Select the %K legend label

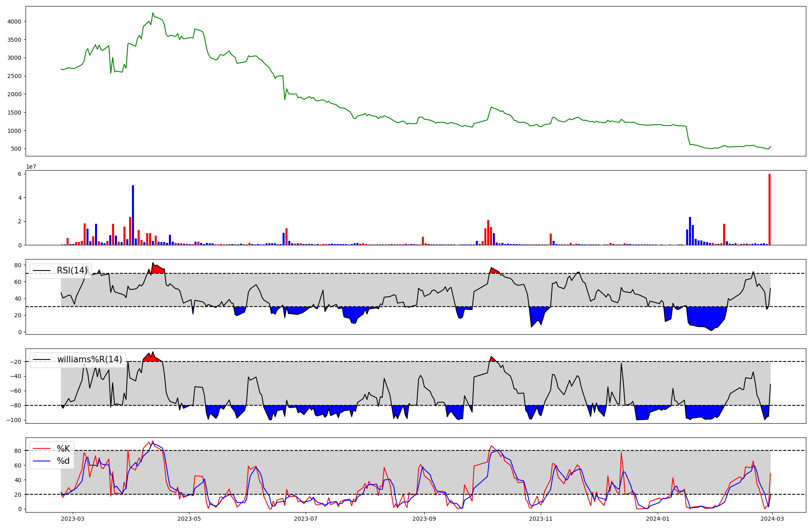point(63,449)
